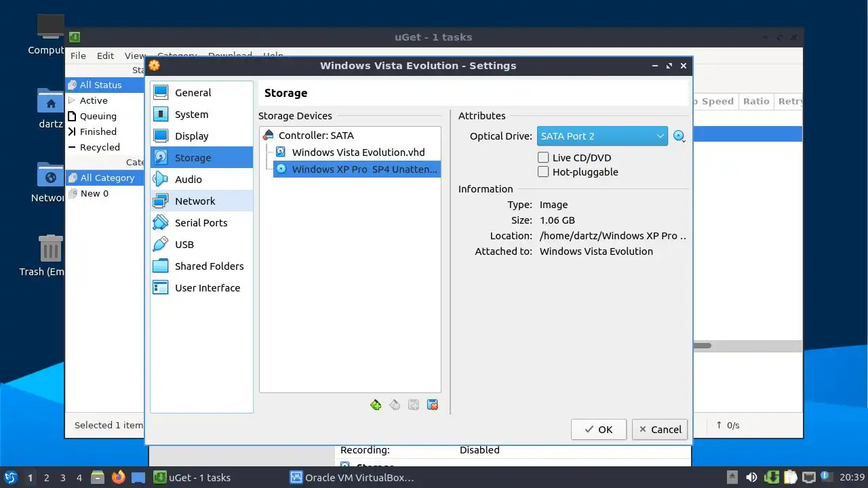Click Cancel in Settings dialog

(x=660, y=429)
